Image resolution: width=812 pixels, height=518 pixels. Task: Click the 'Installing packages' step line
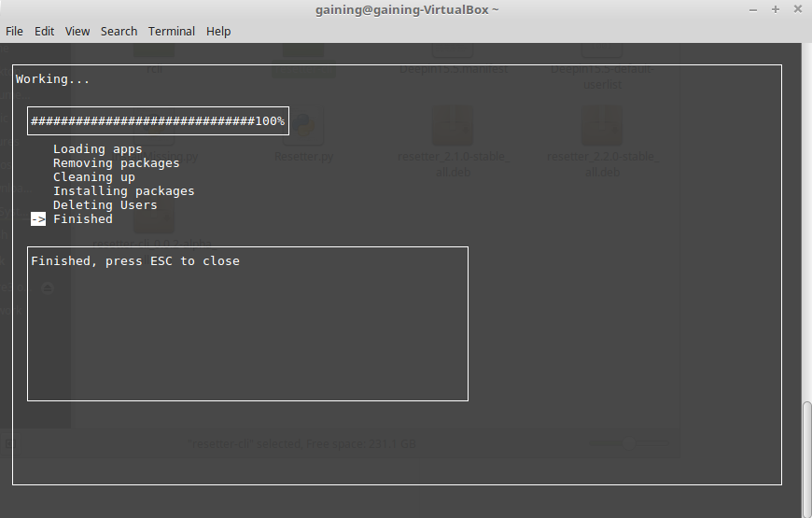pyautogui.click(x=123, y=191)
